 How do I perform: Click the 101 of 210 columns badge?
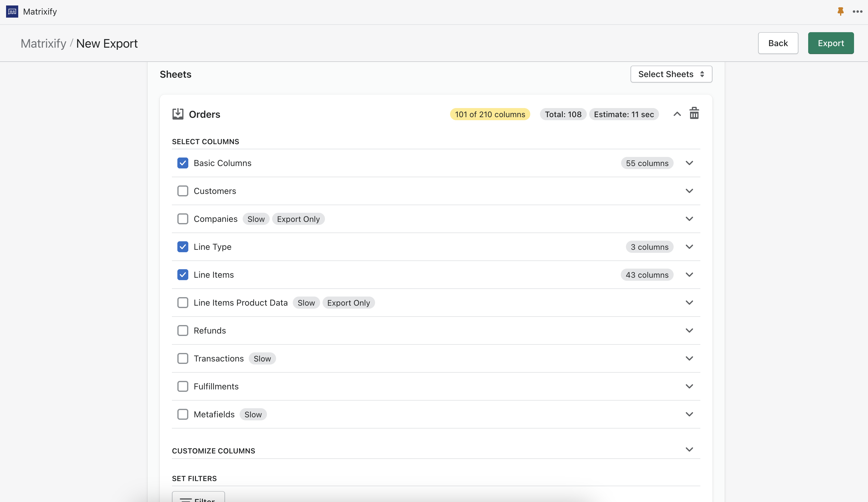tap(490, 114)
